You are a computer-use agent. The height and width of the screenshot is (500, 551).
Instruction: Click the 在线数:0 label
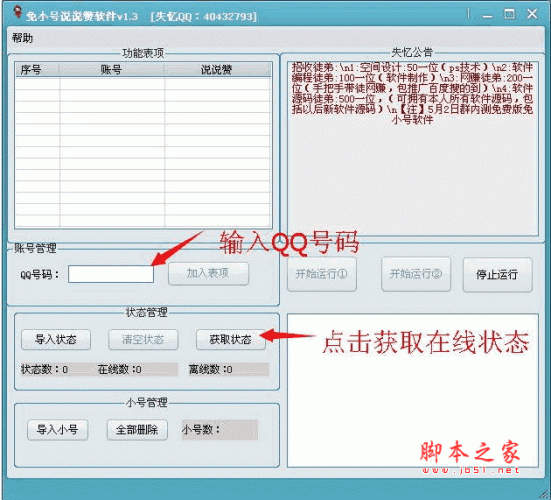tap(119, 369)
